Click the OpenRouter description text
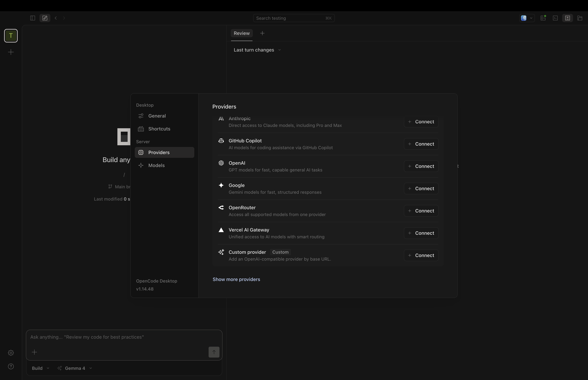The width and height of the screenshot is (588, 380). coord(277,214)
